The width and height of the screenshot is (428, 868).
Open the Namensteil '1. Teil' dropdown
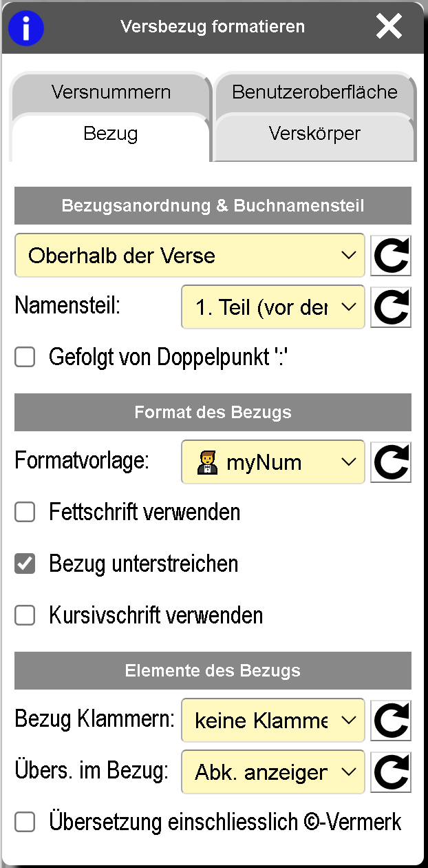[272, 307]
